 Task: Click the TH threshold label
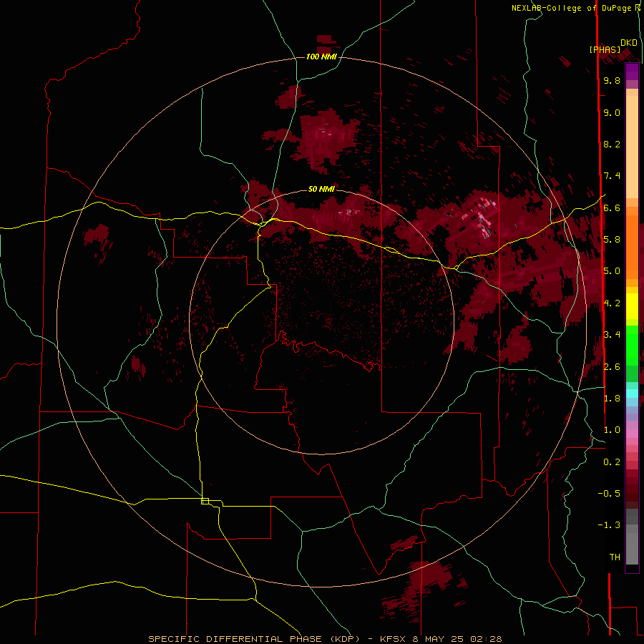click(x=615, y=557)
